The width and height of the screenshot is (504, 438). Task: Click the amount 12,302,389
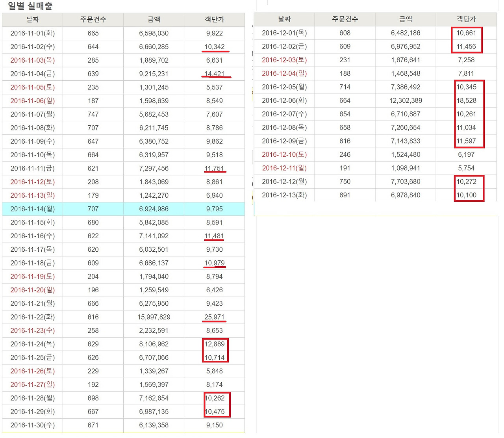pyautogui.click(x=406, y=100)
